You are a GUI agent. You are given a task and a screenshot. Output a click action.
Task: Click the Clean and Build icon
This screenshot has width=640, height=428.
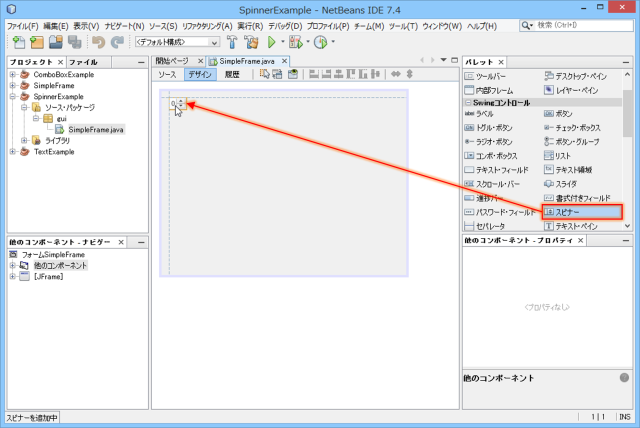(x=251, y=42)
